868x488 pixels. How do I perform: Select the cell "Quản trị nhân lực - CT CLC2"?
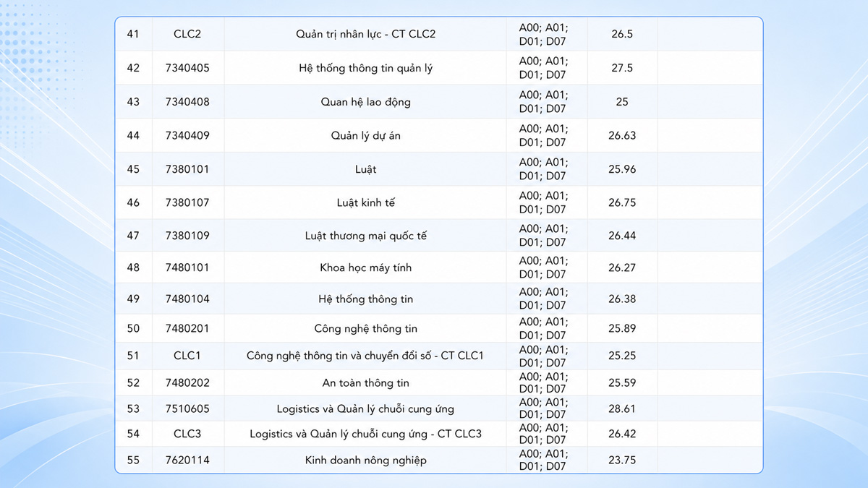coord(366,34)
